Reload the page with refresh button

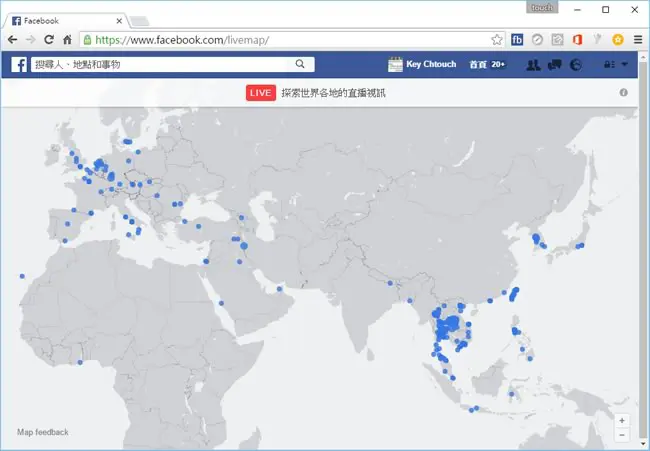click(x=49, y=40)
